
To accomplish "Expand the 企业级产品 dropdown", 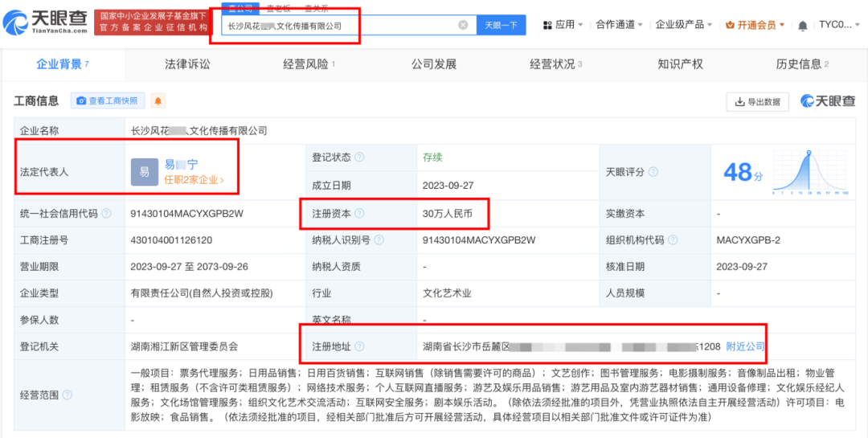I will [684, 25].
